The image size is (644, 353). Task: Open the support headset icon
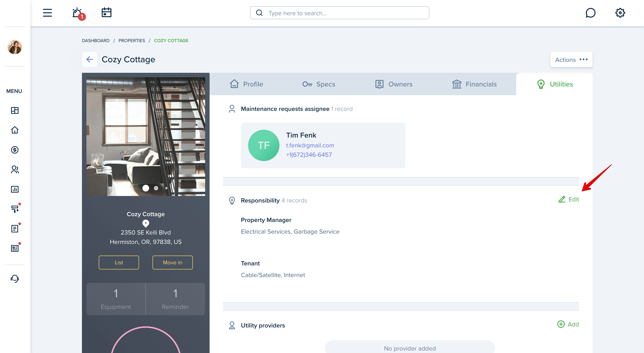(x=15, y=279)
